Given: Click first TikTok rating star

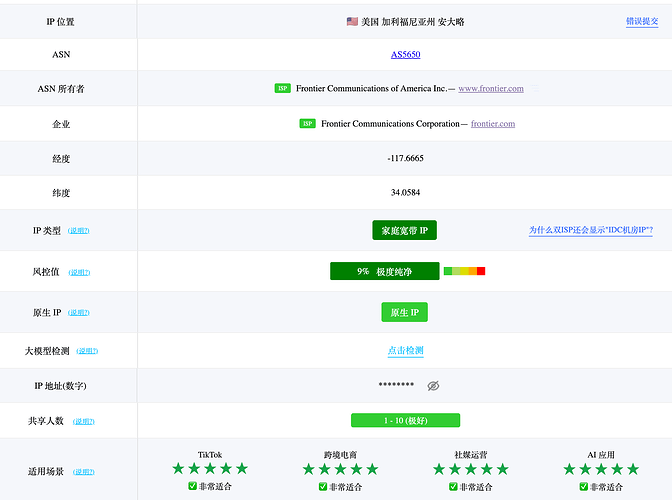Looking at the screenshot, I should (x=178, y=468).
